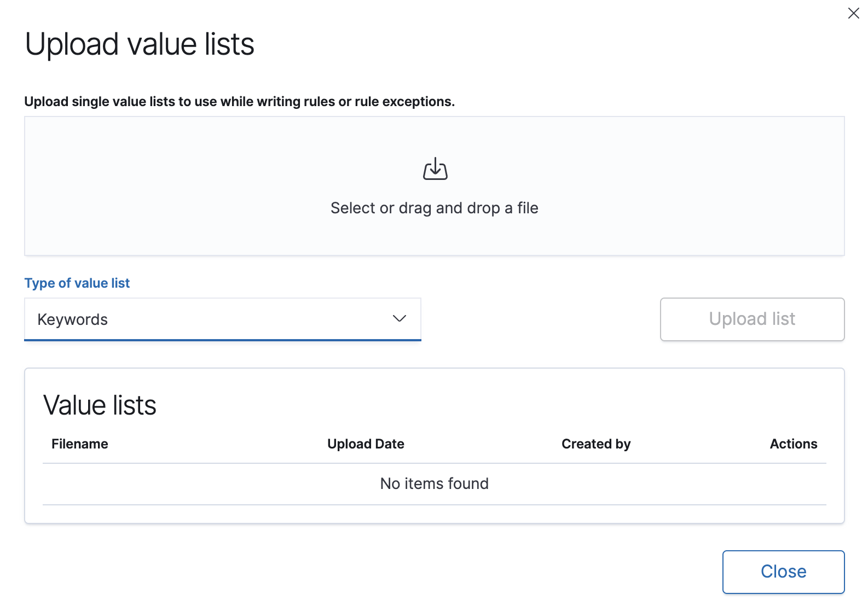Image resolution: width=868 pixels, height=606 pixels.
Task: Click the "Select or drag and drop a file" text
Action: pyautogui.click(x=434, y=208)
